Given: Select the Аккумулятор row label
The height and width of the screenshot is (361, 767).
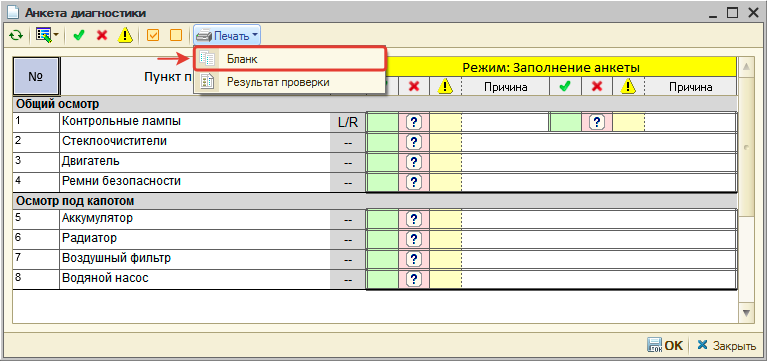Looking at the screenshot, I should point(97,218).
